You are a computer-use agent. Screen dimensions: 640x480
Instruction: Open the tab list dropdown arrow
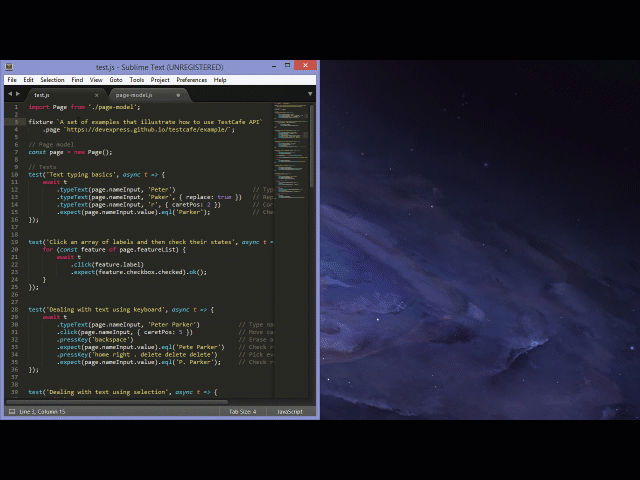(310, 94)
